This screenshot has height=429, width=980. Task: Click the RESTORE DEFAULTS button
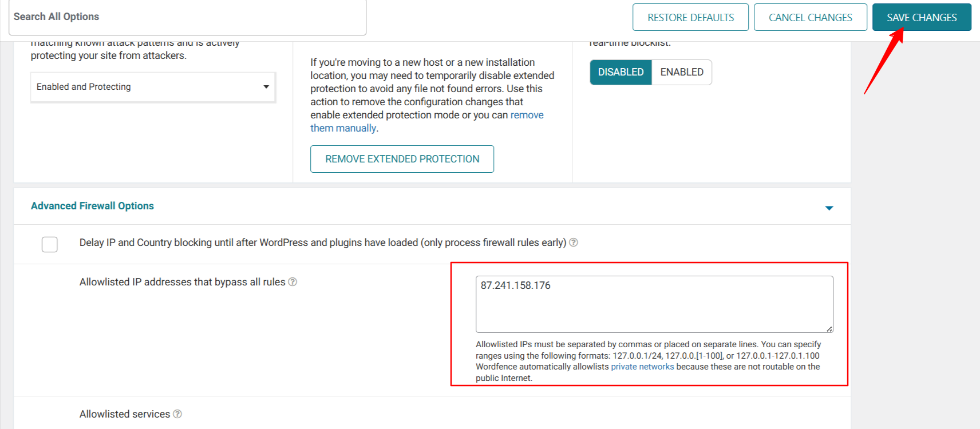pyautogui.click(x=690, y=18)
